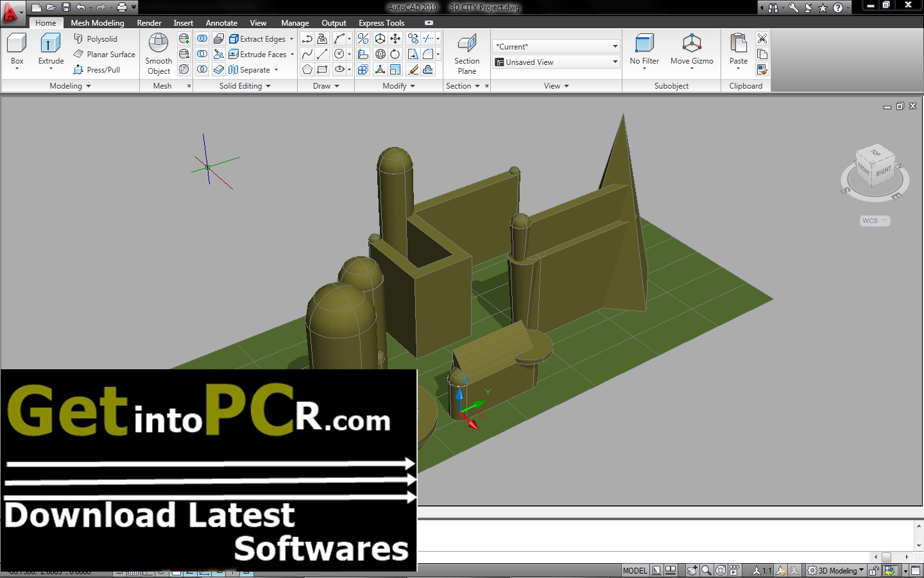
Task: Click the Smooth Object mesh tool
Action: click(x=158, y=54)
